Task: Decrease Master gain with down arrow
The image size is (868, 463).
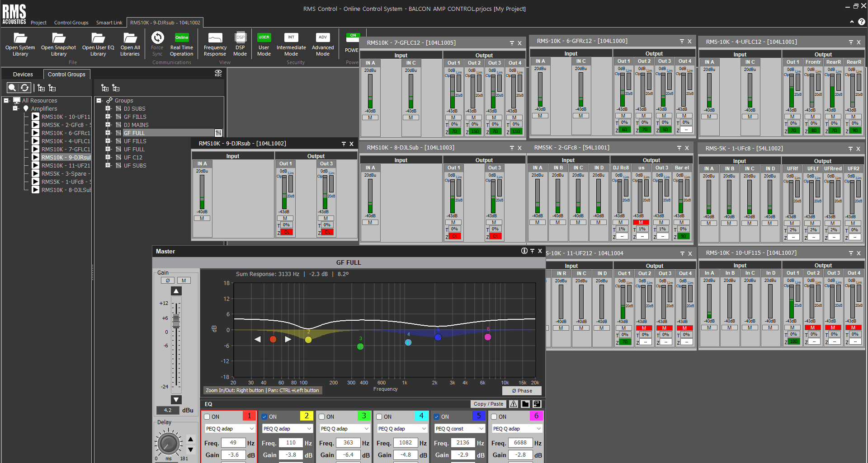Action: [176, 399]
